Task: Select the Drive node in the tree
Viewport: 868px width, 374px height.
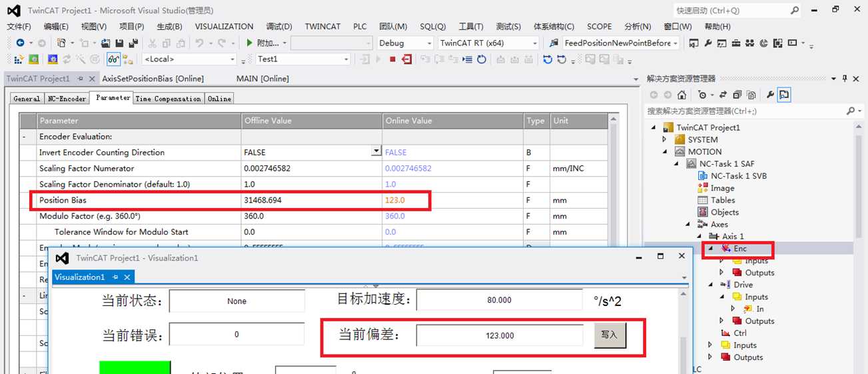Action: point(743,285)
